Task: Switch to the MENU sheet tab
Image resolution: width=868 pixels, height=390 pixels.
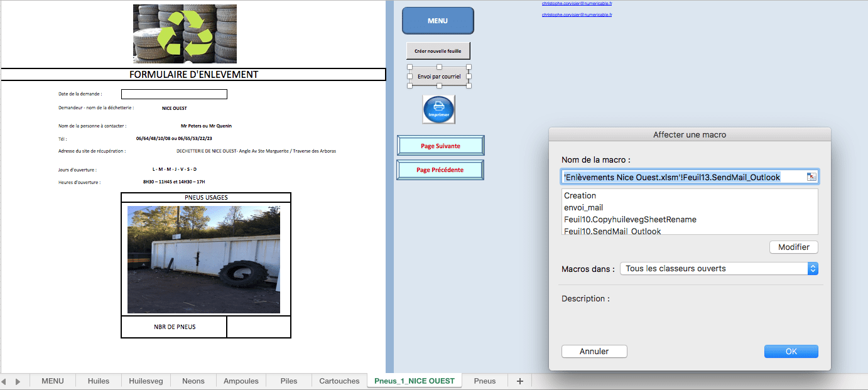Action: (x=53, y=381)
